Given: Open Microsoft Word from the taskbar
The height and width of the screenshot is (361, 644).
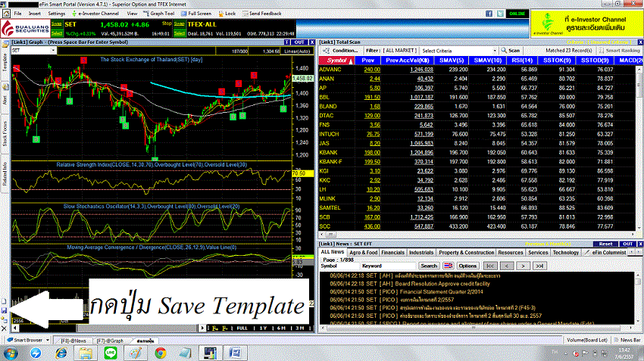Looking at the screenshot, I should click(x=235, y=353).
